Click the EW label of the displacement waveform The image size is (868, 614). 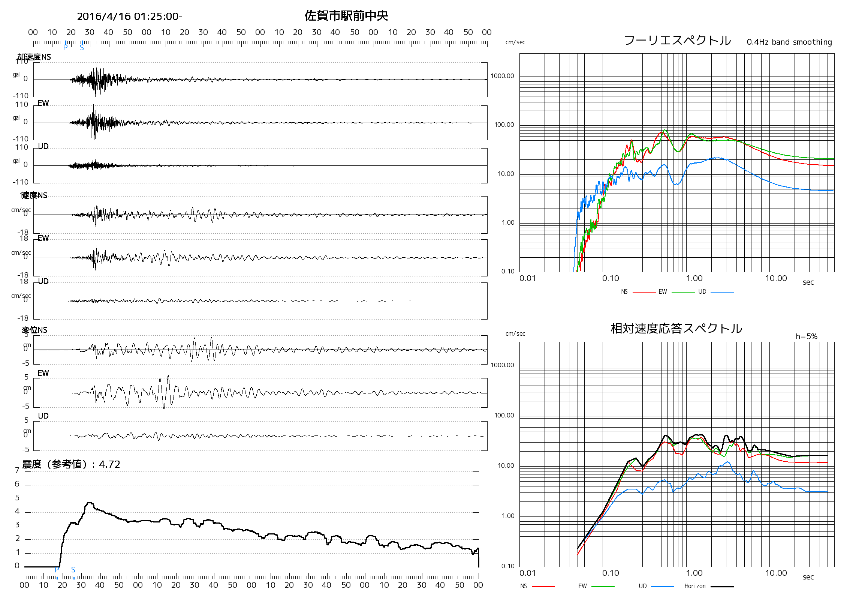tap(43, 373)
